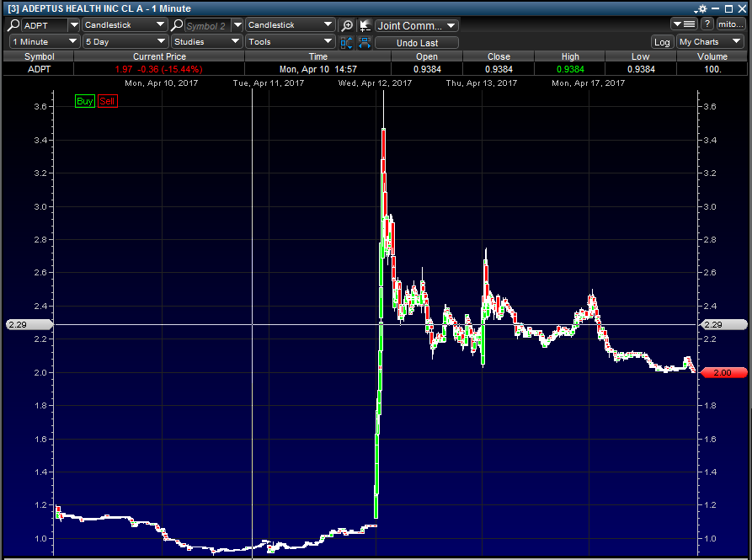Screen dimensions: 752x560
Task: Click the Time column header
Action: (318, 56)
